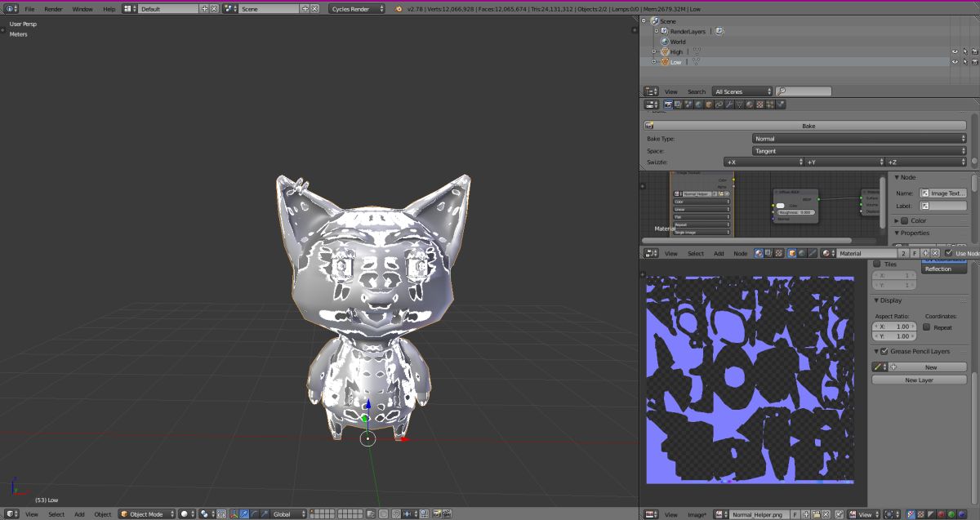Open the Render Layers properties tab
Viewport: 980px width, 520px height.
(679, 104)
